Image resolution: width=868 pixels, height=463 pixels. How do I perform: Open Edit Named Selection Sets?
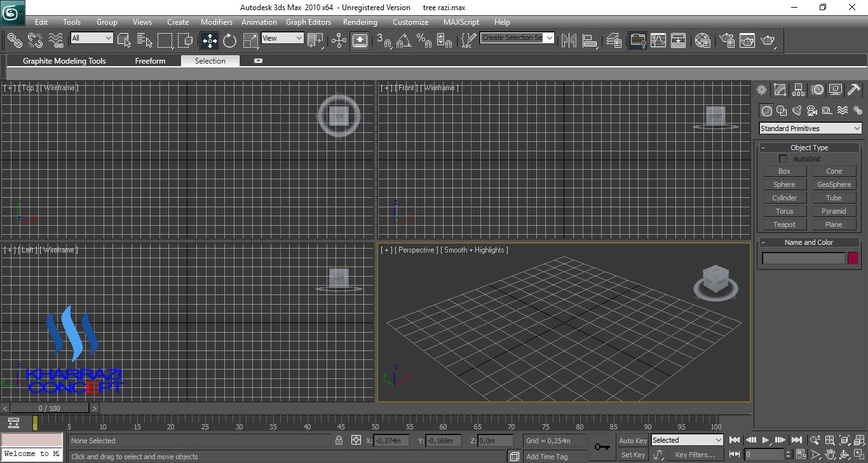(x=468, y=41)
